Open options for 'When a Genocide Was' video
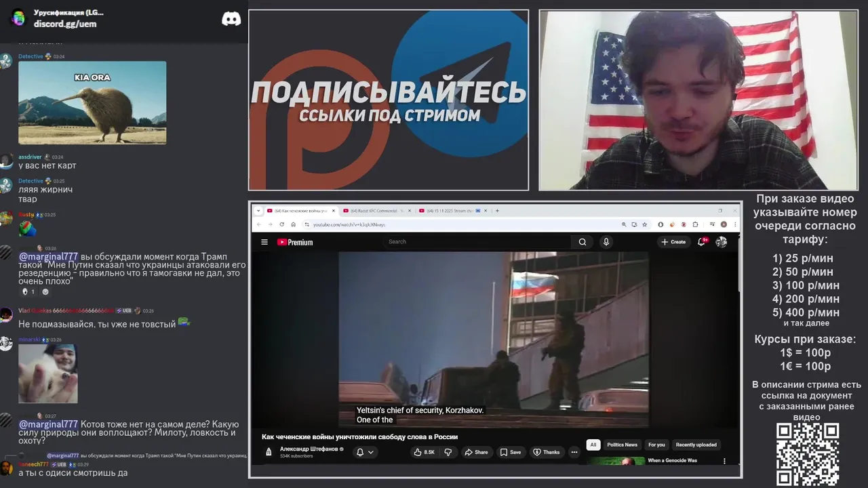868x488 pixels. (x=724, y=462)
